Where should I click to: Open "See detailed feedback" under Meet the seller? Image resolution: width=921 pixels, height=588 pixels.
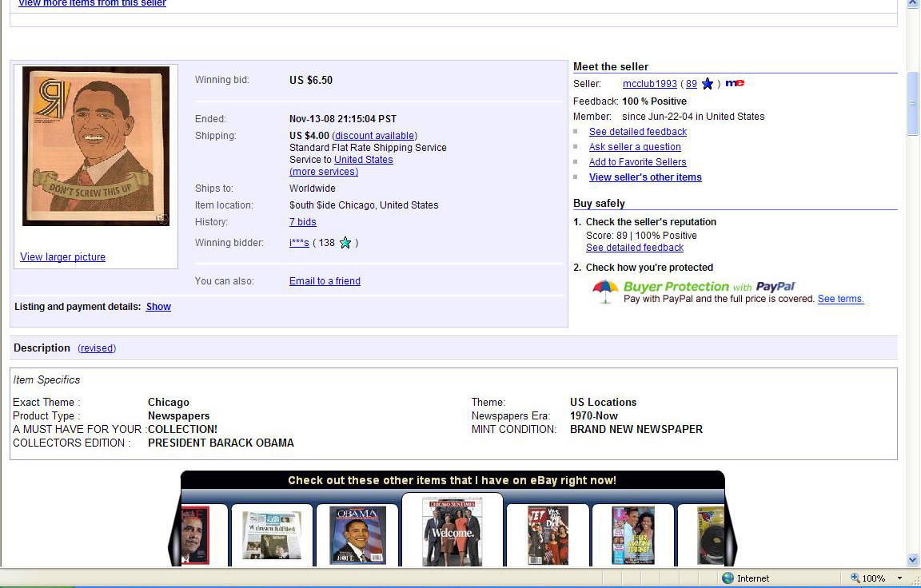click(x=638, y=132)
